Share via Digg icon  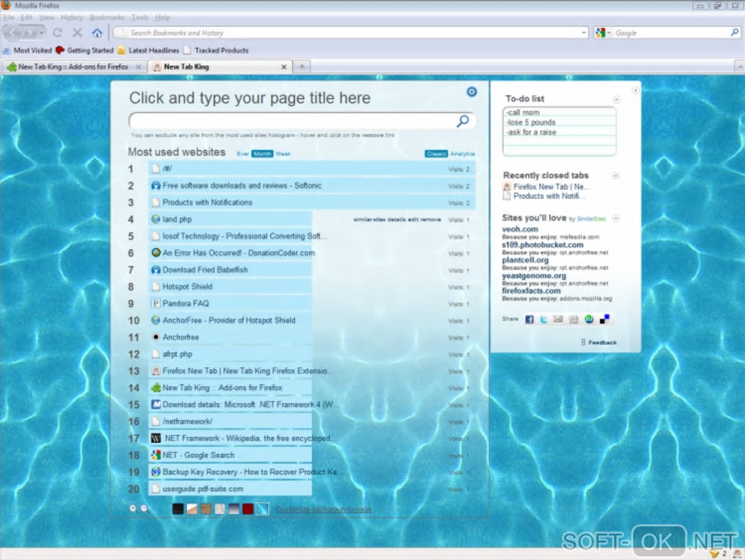click(x=573, y=319)
